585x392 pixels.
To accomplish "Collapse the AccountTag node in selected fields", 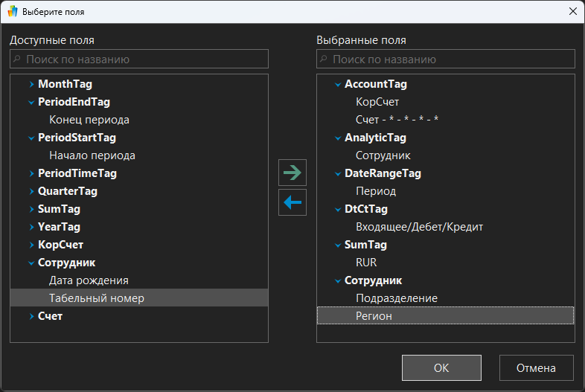I will [338, 85].
